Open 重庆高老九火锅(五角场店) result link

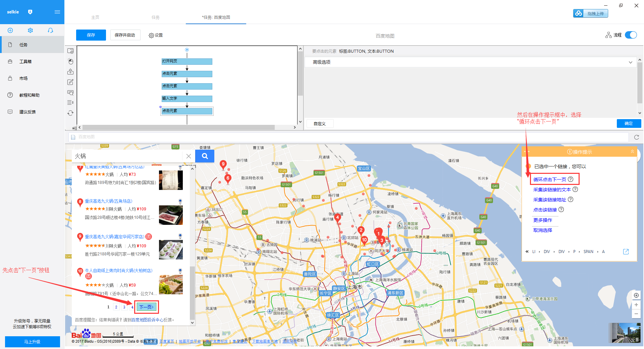[108, 201]
